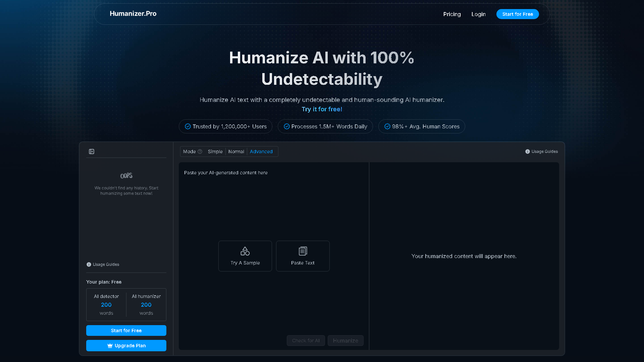Select the AI humanizer usage panel
This screenshot has width=644, height=362.
[x=146, y=305]
